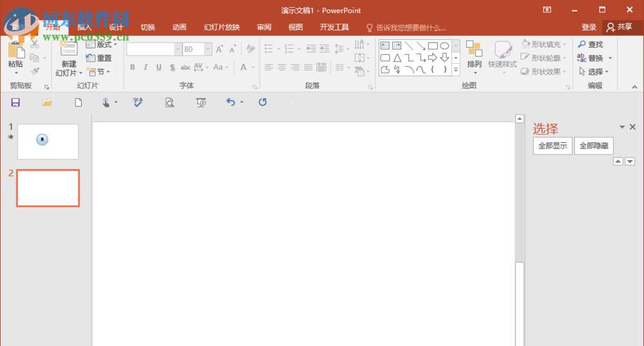This screenshot has width=644, height=346.
Task: Select the oval shape in shapes gallery
Action: point(444,46)
